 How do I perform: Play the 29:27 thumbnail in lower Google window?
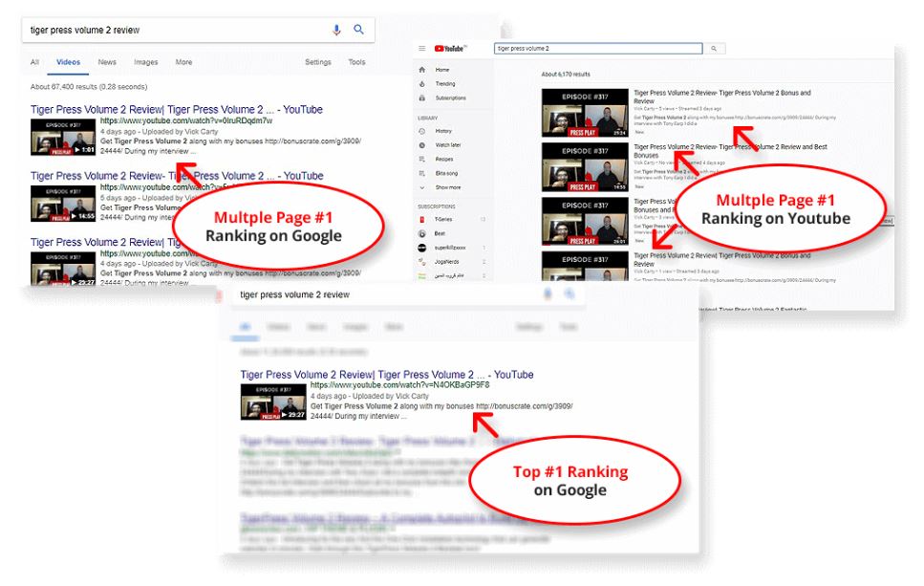[273, 402]
